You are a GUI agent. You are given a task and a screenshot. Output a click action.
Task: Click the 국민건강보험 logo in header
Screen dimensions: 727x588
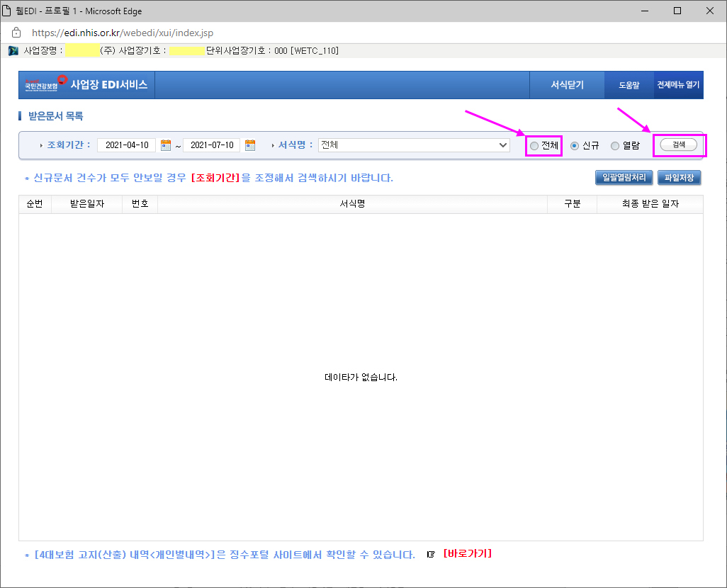click(x=46, y=84)
